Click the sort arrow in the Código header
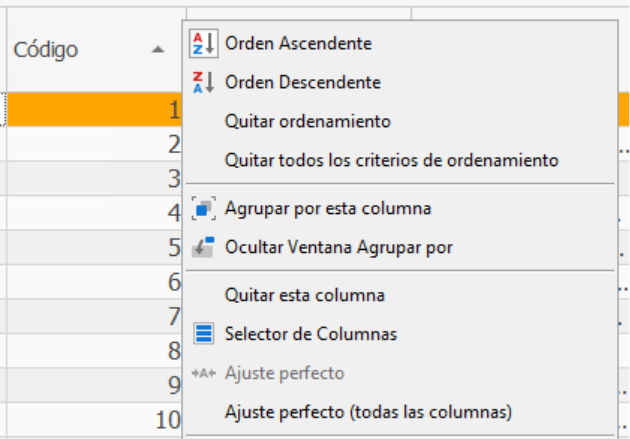The image size is (630, 439). [x=158, y=49]
